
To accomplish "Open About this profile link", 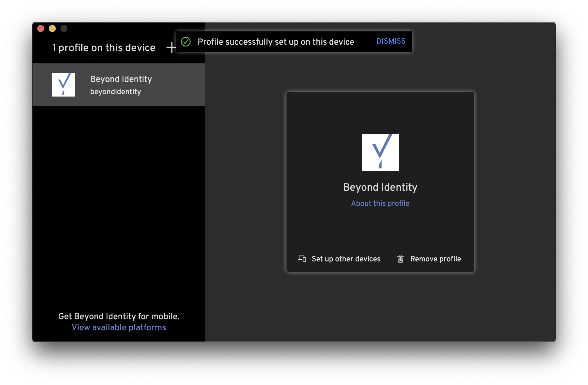I will (x=380, y=203).
